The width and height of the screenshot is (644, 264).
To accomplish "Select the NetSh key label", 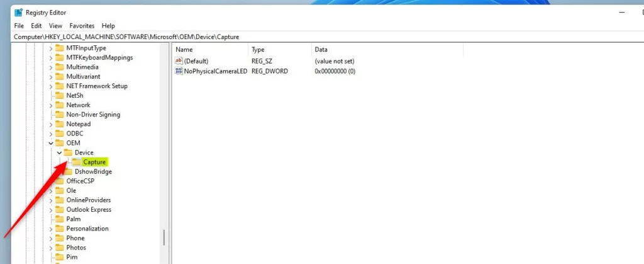I will [x=75, y=95].
